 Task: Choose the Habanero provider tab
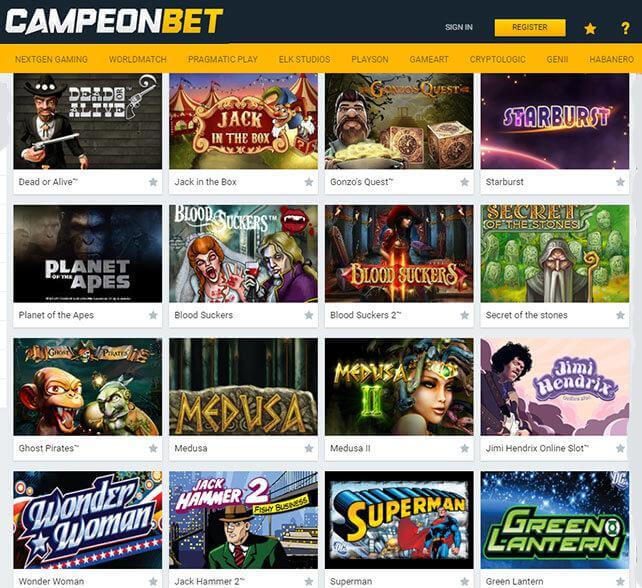tap(611, 59)
